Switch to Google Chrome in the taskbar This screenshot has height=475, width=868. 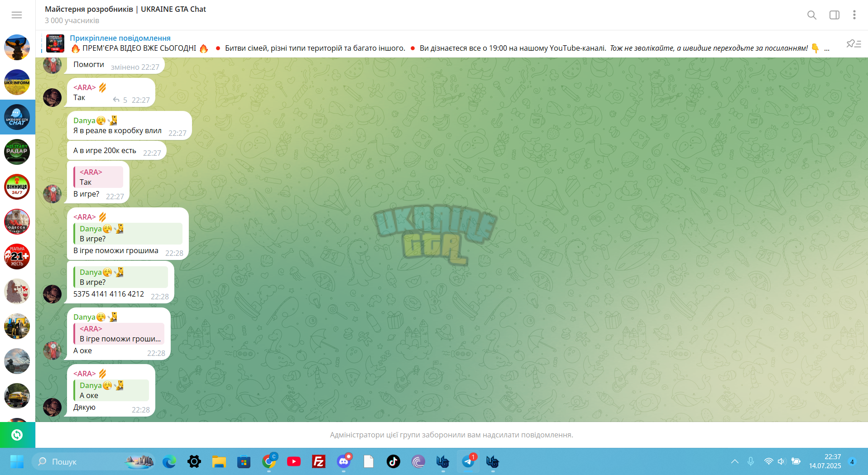(269, 461)
